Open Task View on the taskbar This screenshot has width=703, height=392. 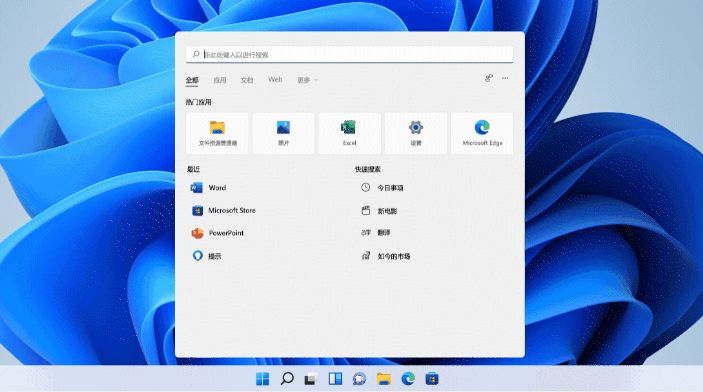[311, 379]
